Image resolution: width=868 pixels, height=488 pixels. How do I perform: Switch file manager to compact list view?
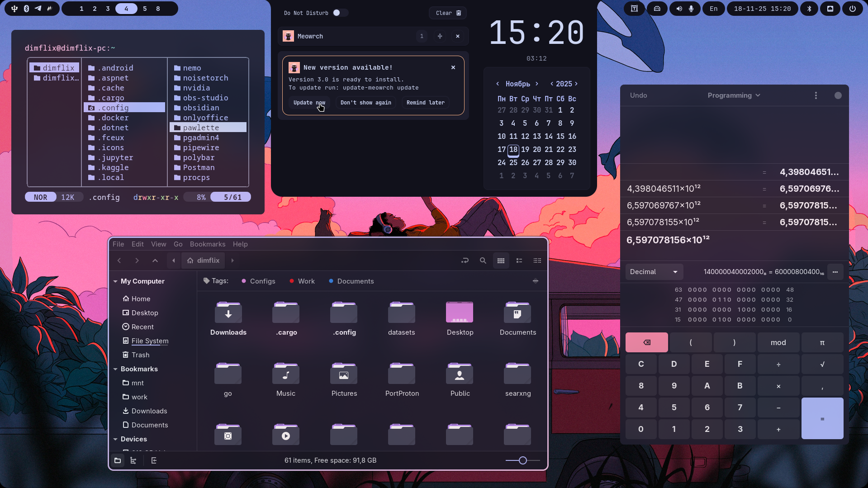(537, 261)
